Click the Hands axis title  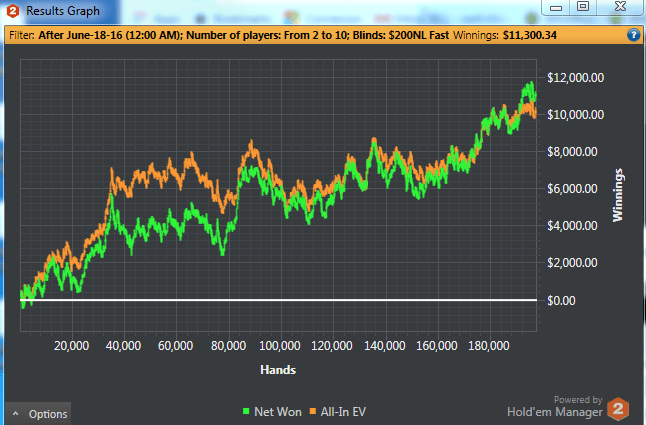[278, 370]
